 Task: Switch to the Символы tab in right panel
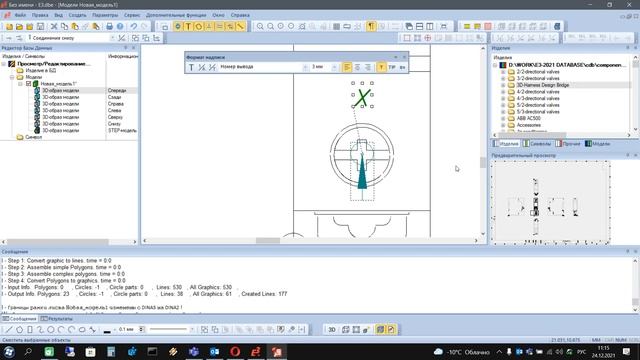[x=537, y=144]
